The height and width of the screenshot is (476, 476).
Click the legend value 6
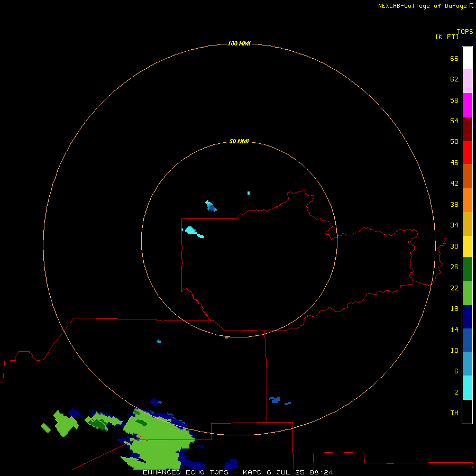[456, 371]
